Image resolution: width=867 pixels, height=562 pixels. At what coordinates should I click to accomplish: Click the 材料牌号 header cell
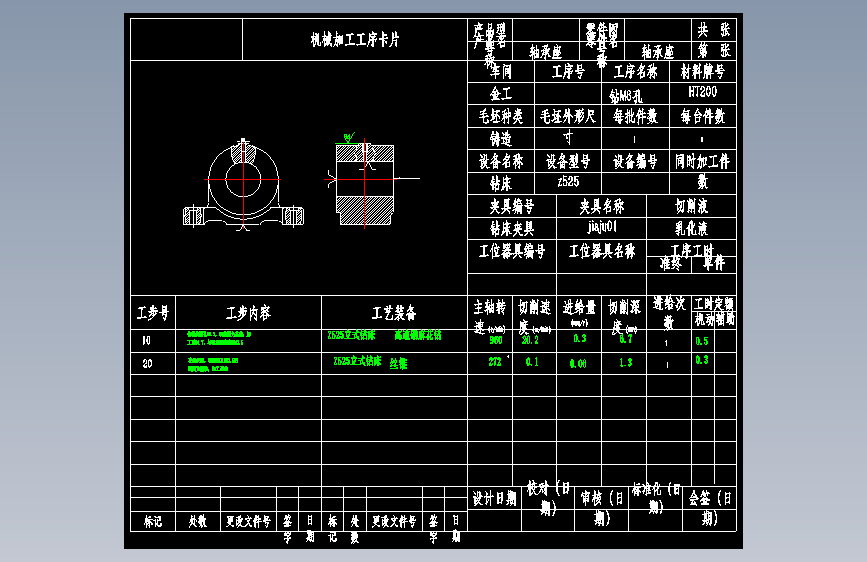click(x=703, y=71)
